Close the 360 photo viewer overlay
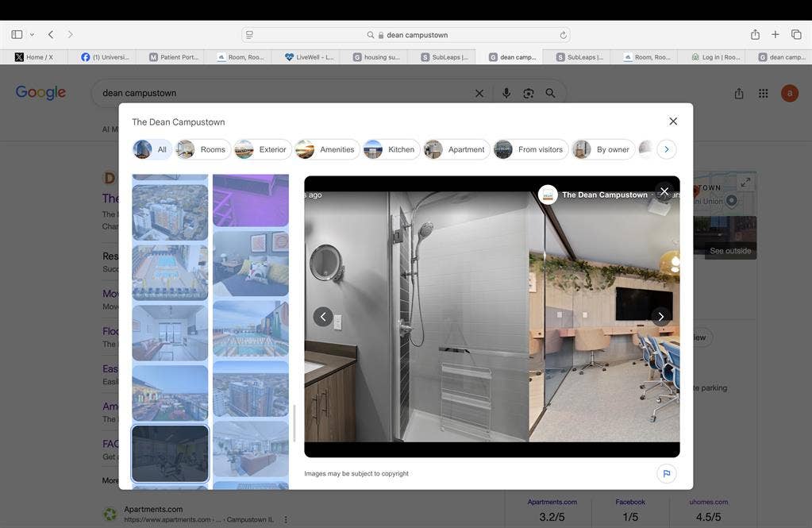812x528 pixels. pos(664,191)
